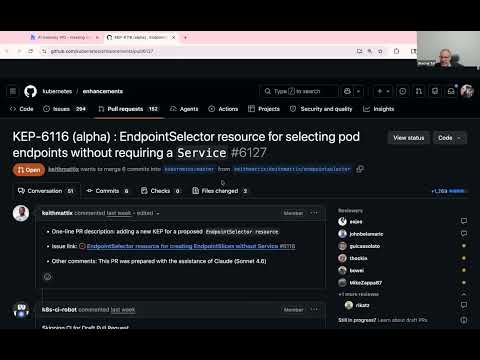This screenshot has height=360, width=480.
Task: Add emoji reaction to keithmattix comment
Action: coord(48,276)
